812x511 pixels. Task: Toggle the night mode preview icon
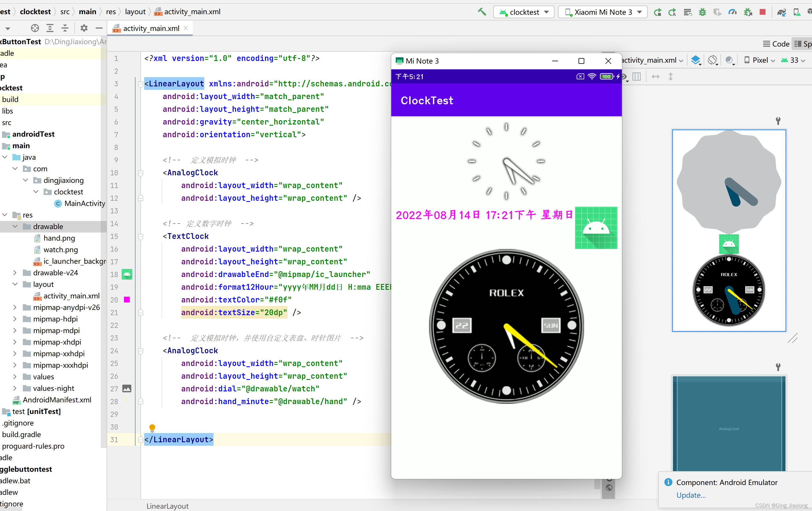(730, 60)
